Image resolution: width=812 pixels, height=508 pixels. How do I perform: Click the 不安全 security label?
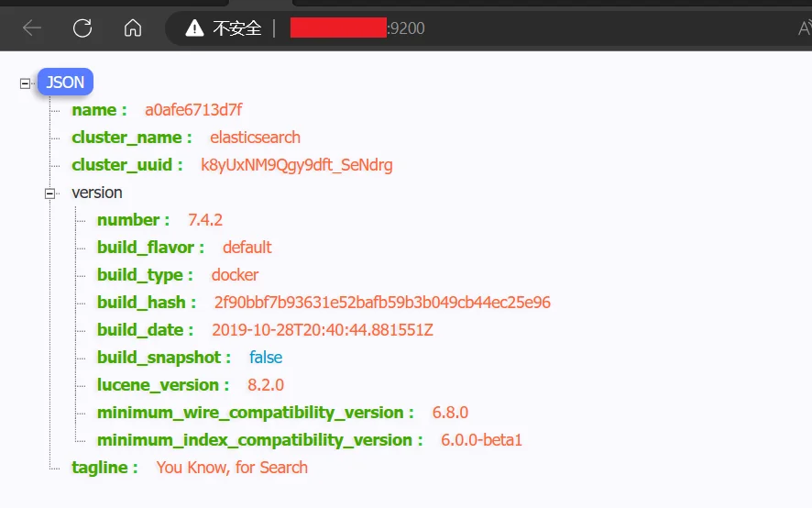click(237, 28)
